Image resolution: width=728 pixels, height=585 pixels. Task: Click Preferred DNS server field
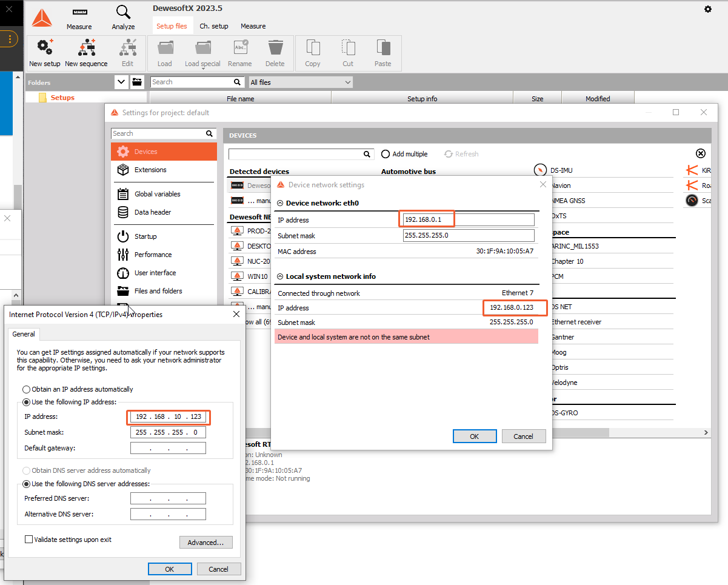168,498
